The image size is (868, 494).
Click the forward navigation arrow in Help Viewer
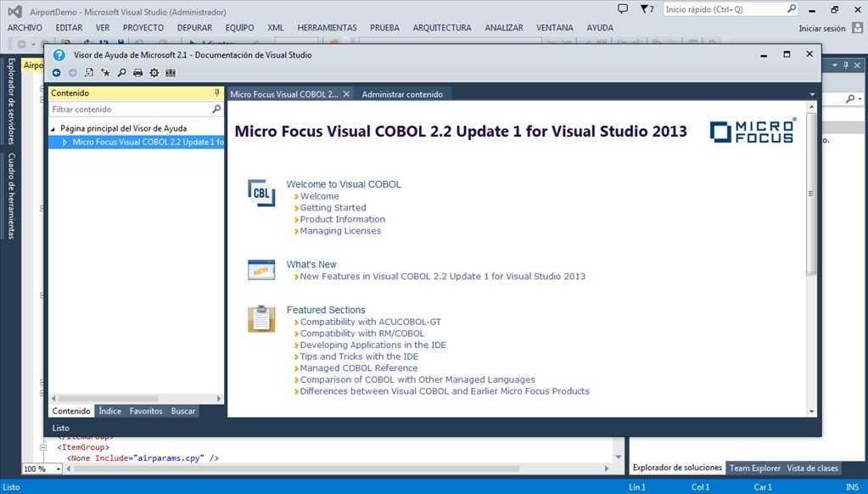(x=72, y=72)
